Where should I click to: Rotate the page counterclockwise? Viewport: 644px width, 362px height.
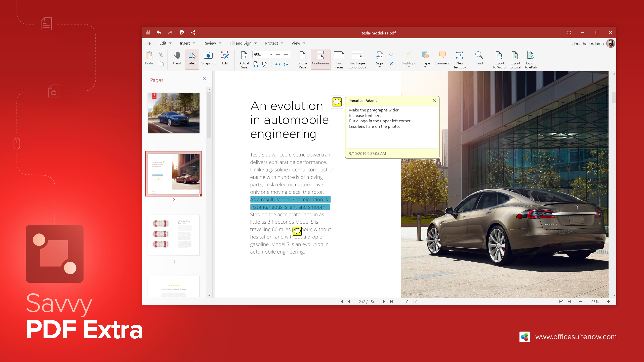pyautogui.click(x=277, y=64)
